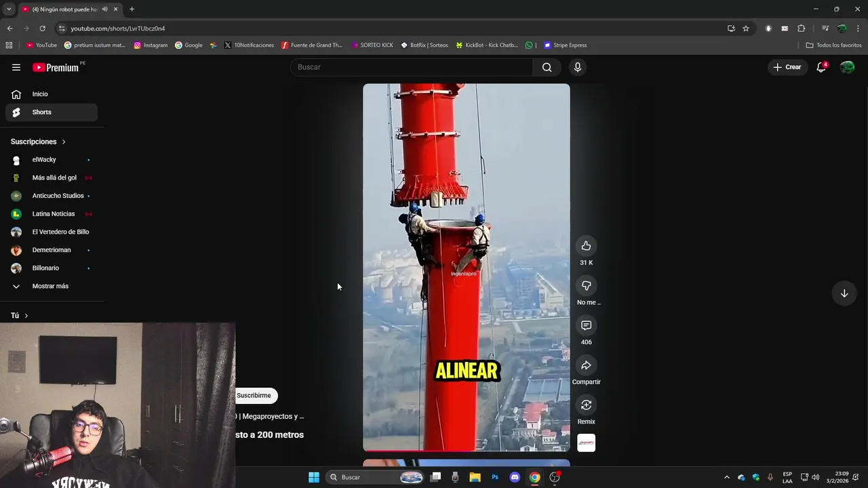Mute the tab's audio speaker icon
The height and width of the screenshot is (488, 868).
104,9
